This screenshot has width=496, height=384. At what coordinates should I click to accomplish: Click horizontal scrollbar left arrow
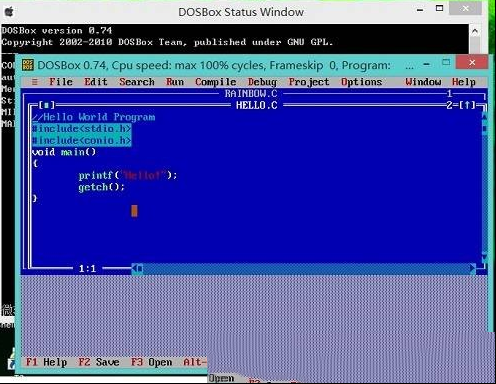tap(134, 268)
